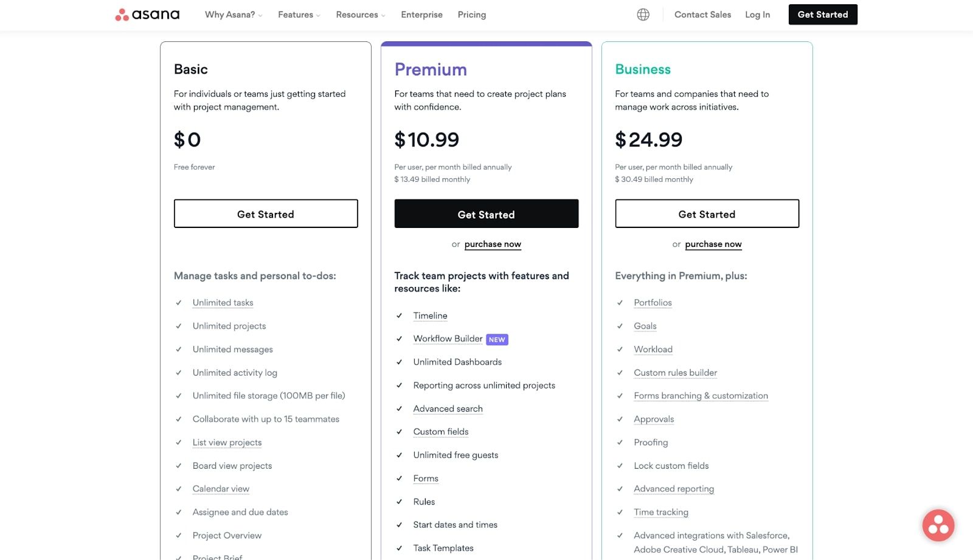The height and width of the screenshot is (560, 973).
Task: Click the Asana logo in the header
Action: point(147,15)
